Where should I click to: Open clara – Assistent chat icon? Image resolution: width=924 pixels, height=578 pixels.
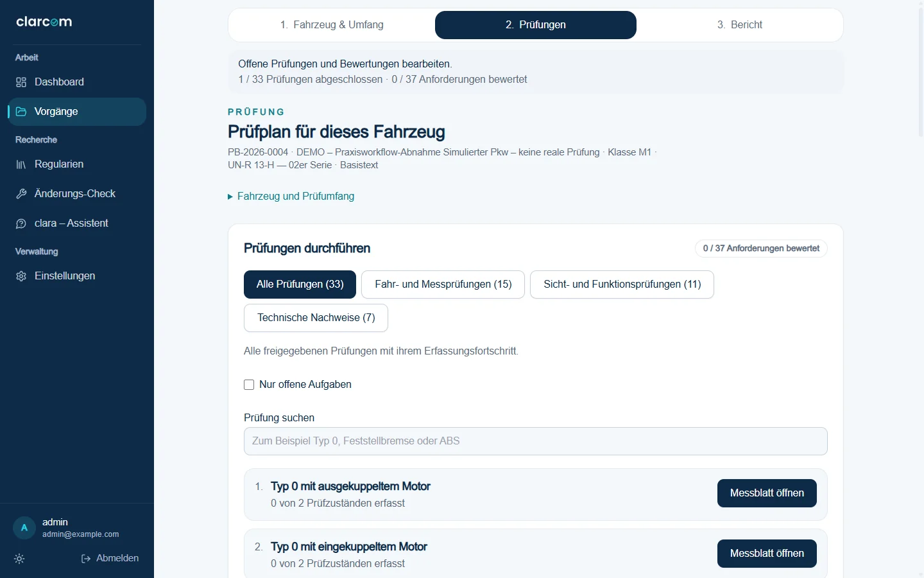pos(21,223)
